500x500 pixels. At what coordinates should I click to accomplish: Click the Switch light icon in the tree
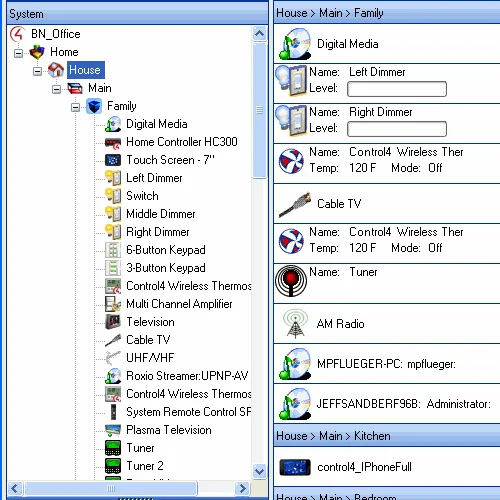[x=113, y=196]
